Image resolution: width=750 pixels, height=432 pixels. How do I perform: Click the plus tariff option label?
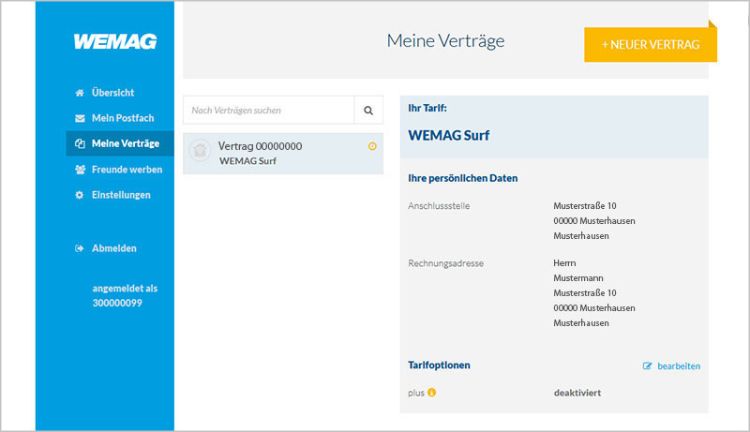point(416,393)
